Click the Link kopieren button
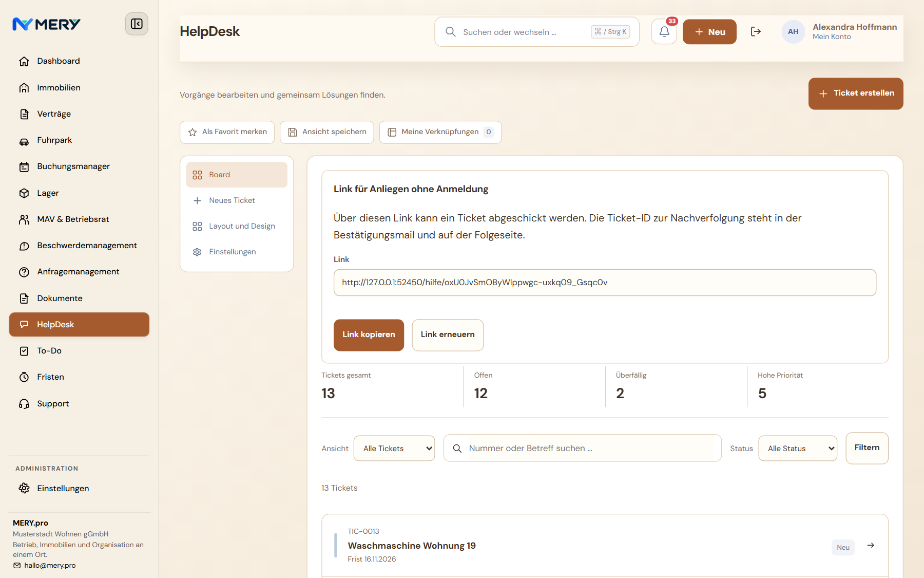This screenshot has height=578, width=924. tap(369, 335)
